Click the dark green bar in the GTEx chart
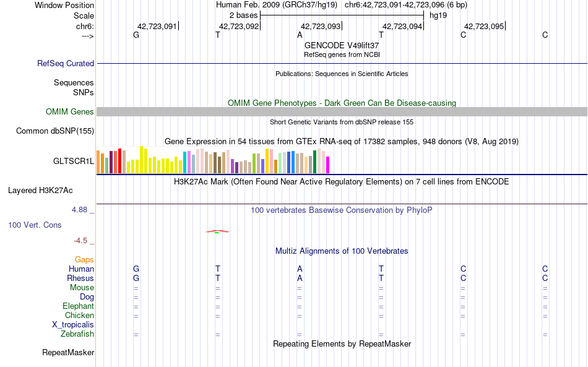 coord(315,162)
